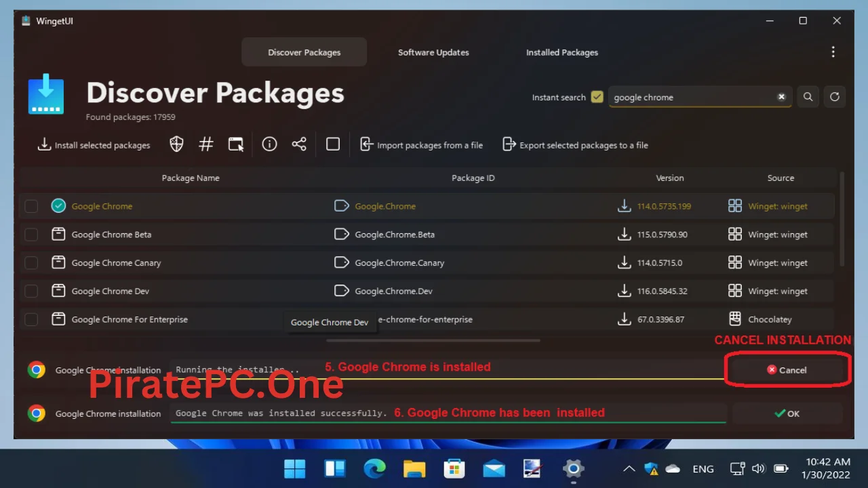Image resolution: width=868 pixels, height=488 pixels.
Task: Click installed checkmark icon of Google Chrome
Action: [x=58, y=205]
